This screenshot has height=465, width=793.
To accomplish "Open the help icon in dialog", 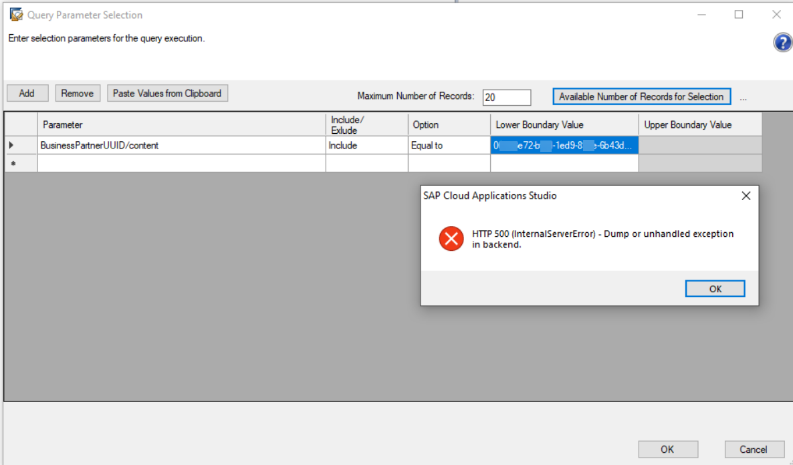I will coord(782,43).
